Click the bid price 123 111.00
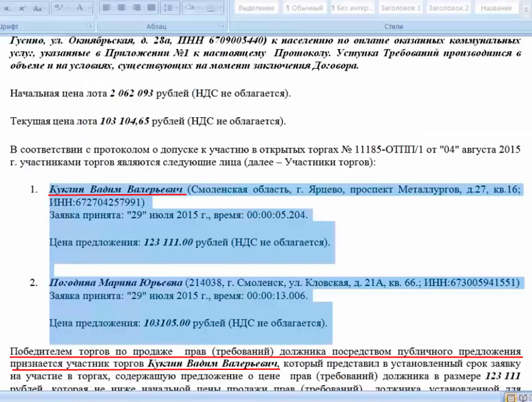This screenshot has height=402, width=532. click(x=168, y=243)
